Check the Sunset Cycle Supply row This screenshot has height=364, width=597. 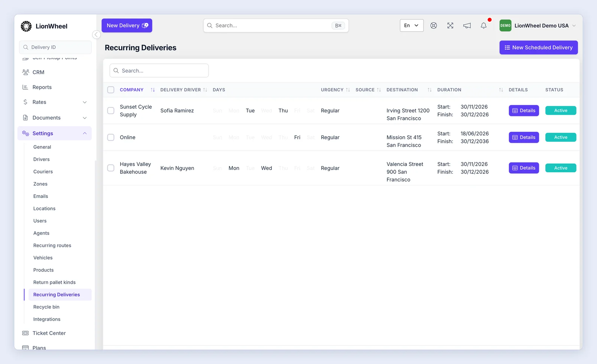tap(111, 111)
